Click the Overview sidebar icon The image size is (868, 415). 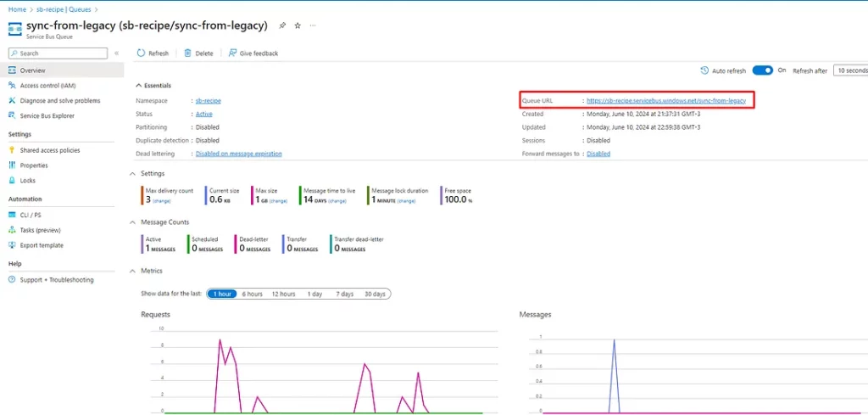[13, 70]
